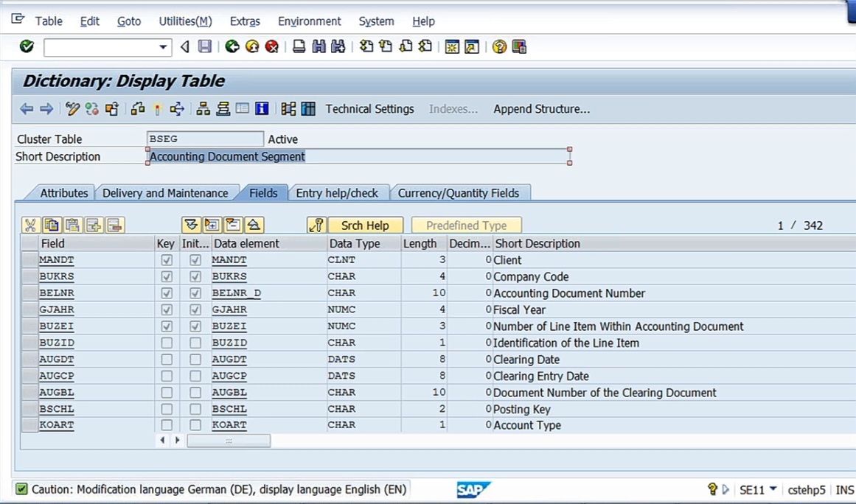The width and height of the screenshot is (856, 504).
Task: Click the Display/Change pencil icon
Action: [x=72, y=108]
